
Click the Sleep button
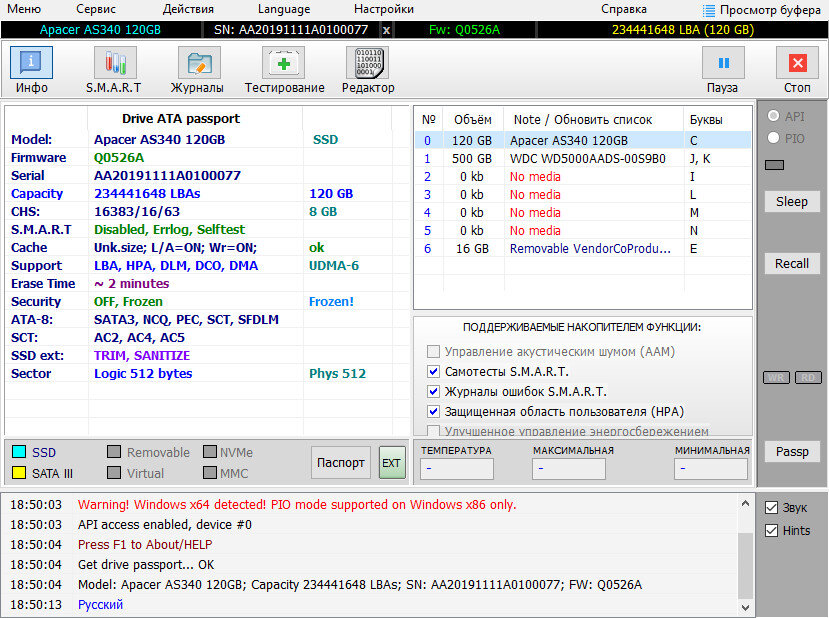pyautogui.click(x=791, y=201)
